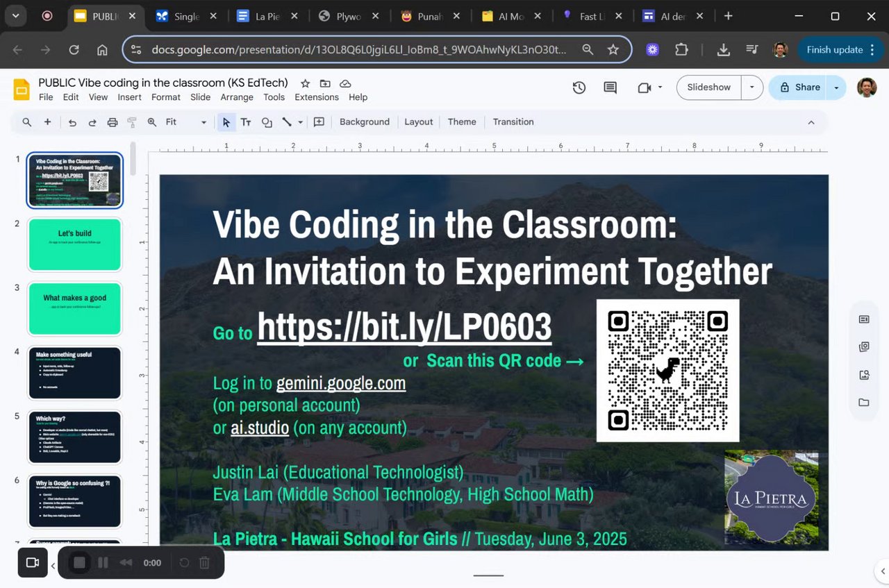
Task: Restart the recording with circular arrow
Action: [x=184, y=562]
